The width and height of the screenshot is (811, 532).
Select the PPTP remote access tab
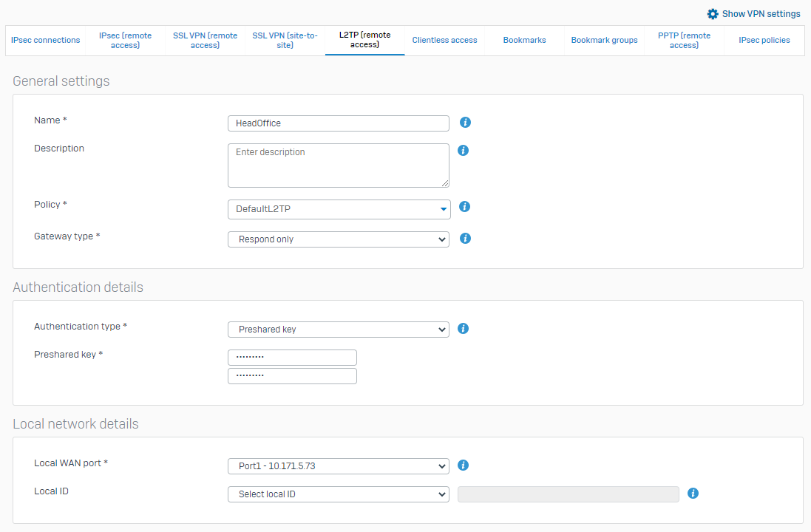(x=684, y=40)
